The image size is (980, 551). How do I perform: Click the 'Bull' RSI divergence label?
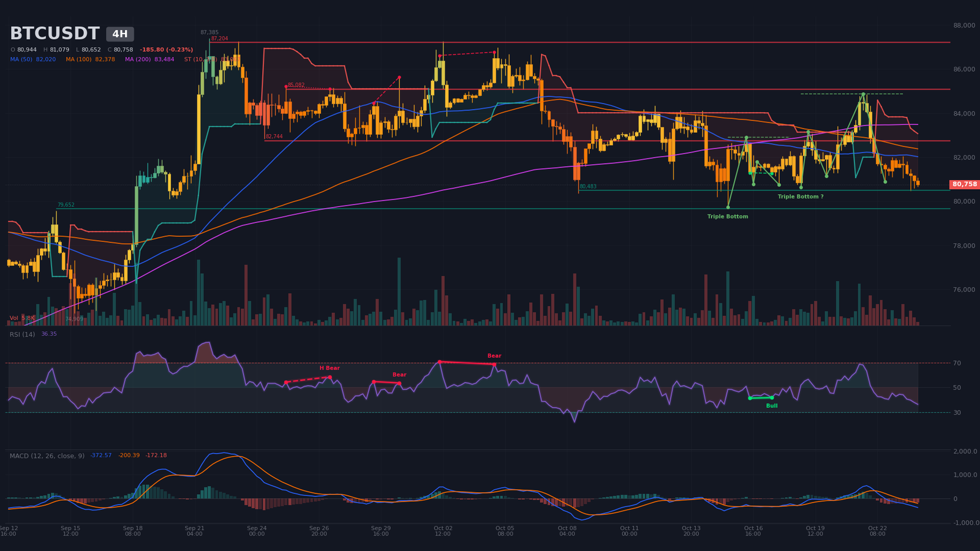point(772,406)
